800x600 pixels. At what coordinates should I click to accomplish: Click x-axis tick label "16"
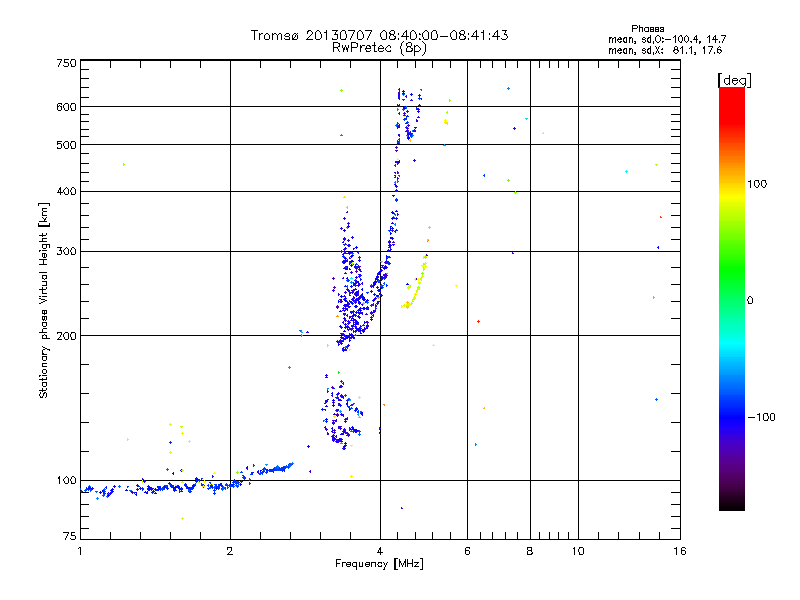point(680,551)
